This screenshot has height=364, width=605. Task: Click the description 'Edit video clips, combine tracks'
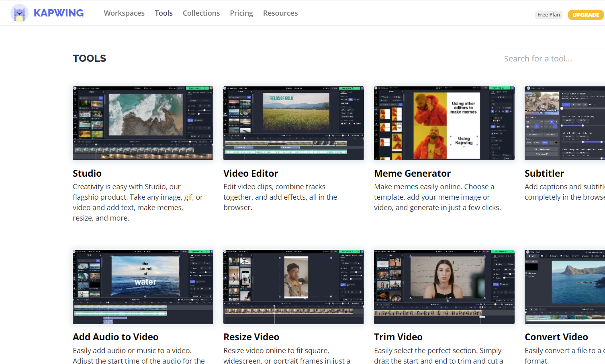280,197
